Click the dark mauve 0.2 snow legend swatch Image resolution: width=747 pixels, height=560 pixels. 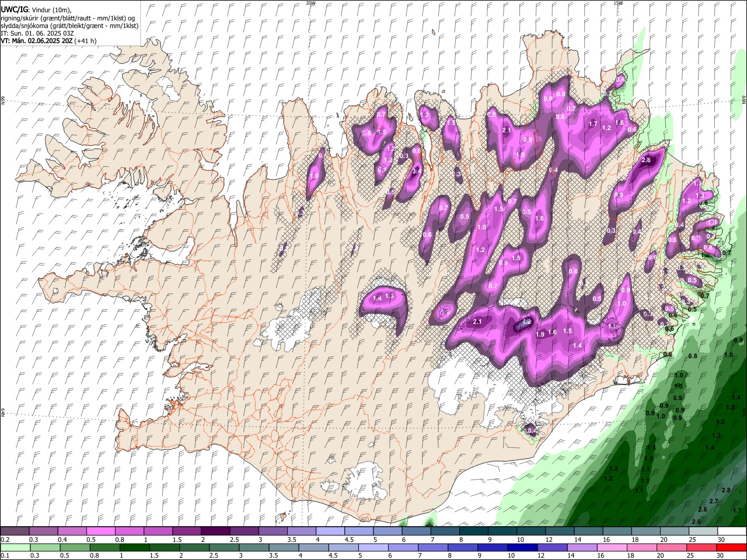[14, 531]
